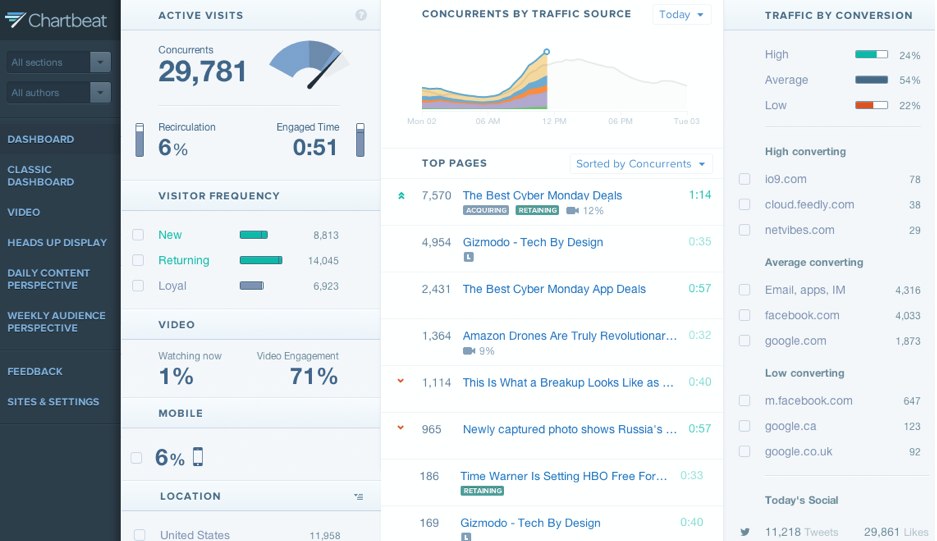Check the io9.com checkbox

[745, 179]
